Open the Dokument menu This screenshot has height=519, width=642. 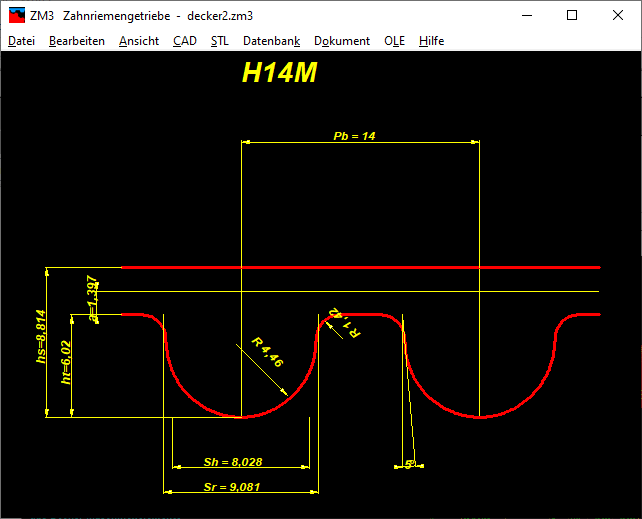pos(341,41)
